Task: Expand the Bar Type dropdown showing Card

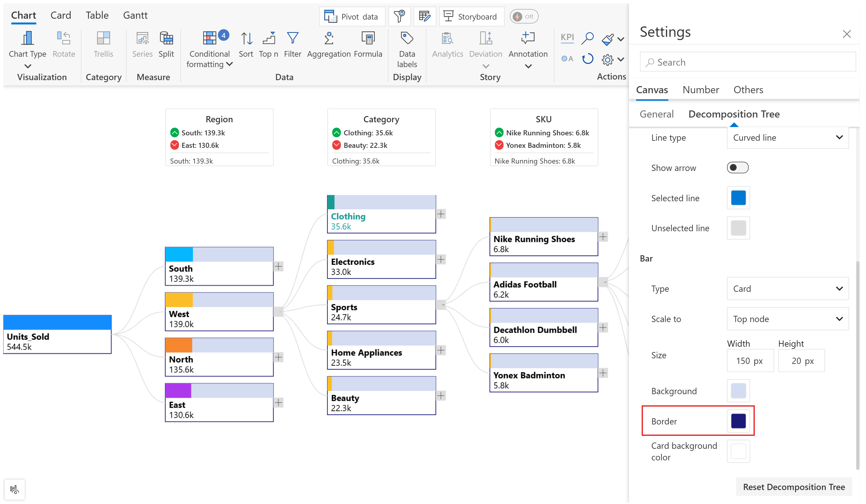Action: click(788, 289)
